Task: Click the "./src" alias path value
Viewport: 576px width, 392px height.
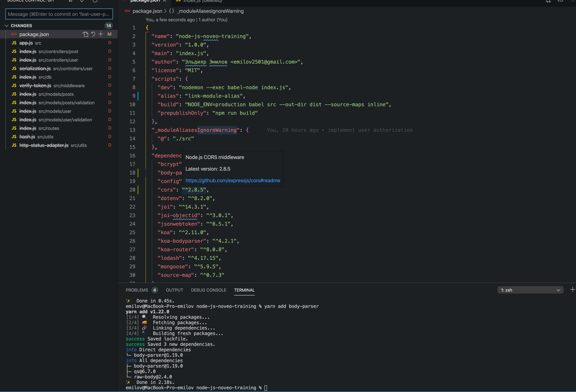Action: [x=183, y=138]
